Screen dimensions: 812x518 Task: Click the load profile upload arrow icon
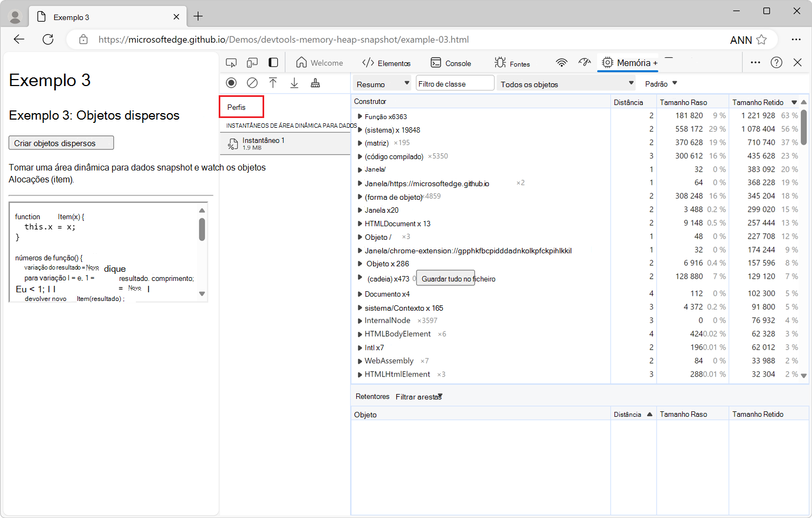273,83
